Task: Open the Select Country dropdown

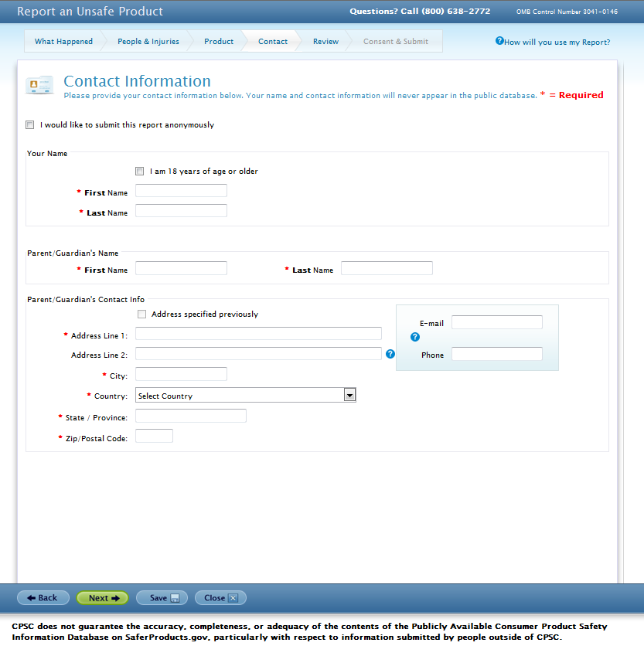Action: pos(245,395)
